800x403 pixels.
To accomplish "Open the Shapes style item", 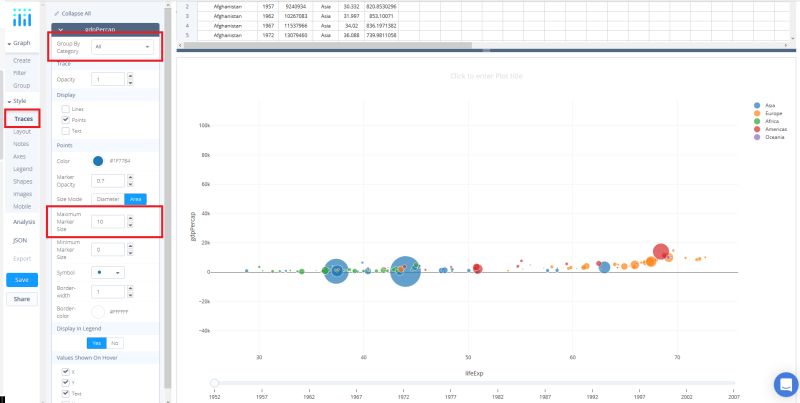I will point(22,182).
